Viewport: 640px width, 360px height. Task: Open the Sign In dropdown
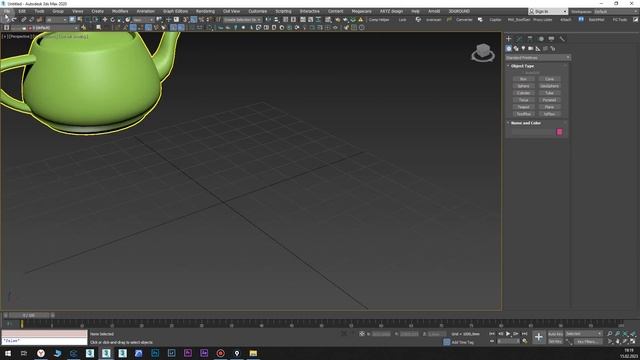(548, 11)
